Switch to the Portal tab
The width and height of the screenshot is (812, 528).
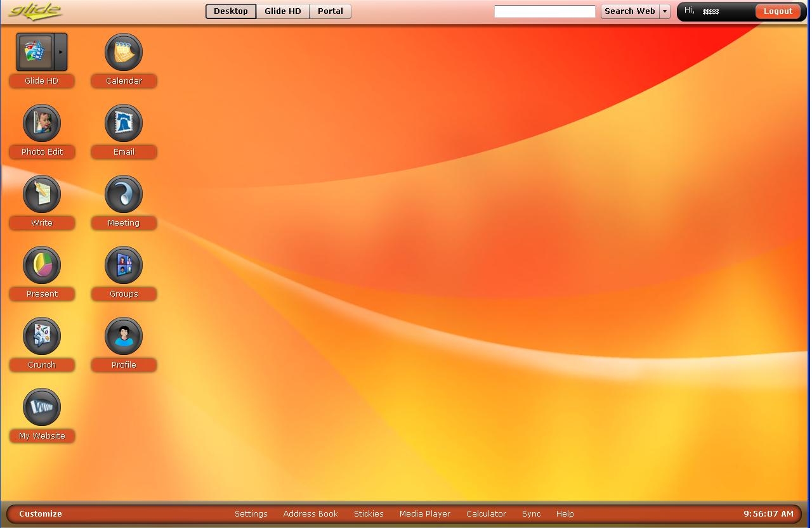(331, 11)
